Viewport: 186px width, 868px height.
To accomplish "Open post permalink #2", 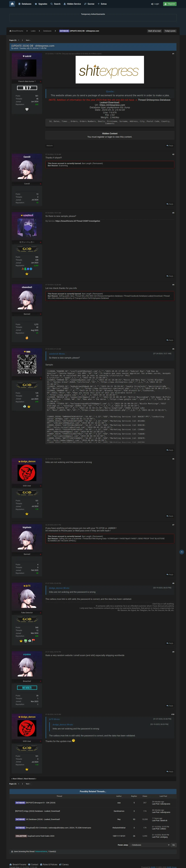I will click(173, 154).
